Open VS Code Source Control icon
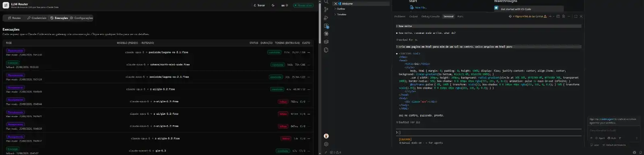 tap(326, 9)
